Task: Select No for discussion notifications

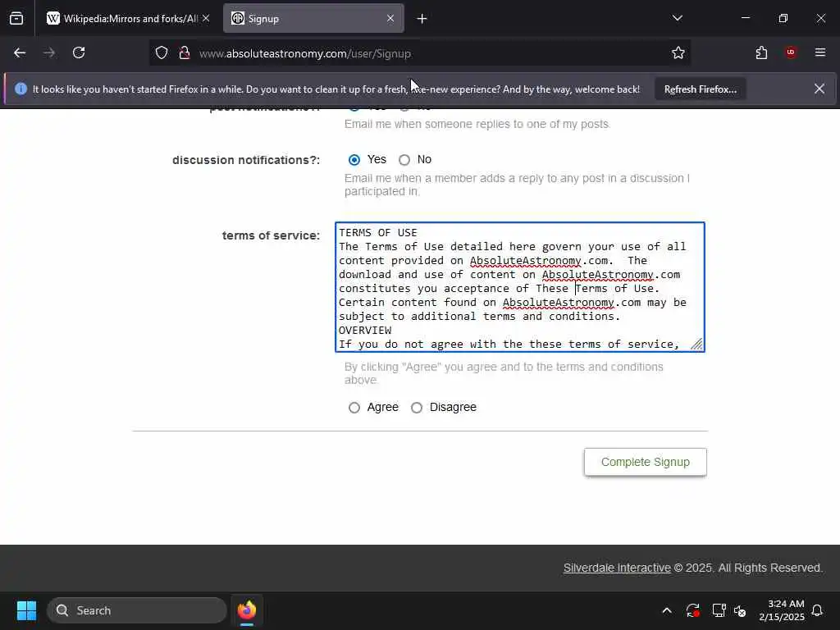Action: (404, 160)
